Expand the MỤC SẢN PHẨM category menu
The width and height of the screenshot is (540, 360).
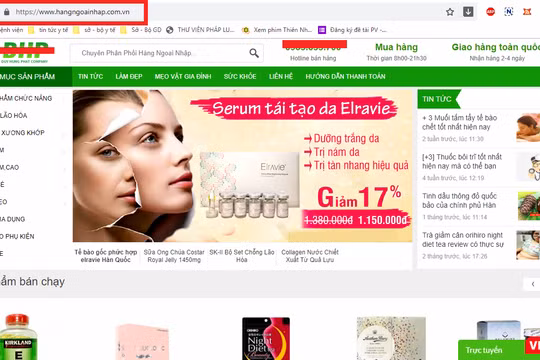pos(36,76)
